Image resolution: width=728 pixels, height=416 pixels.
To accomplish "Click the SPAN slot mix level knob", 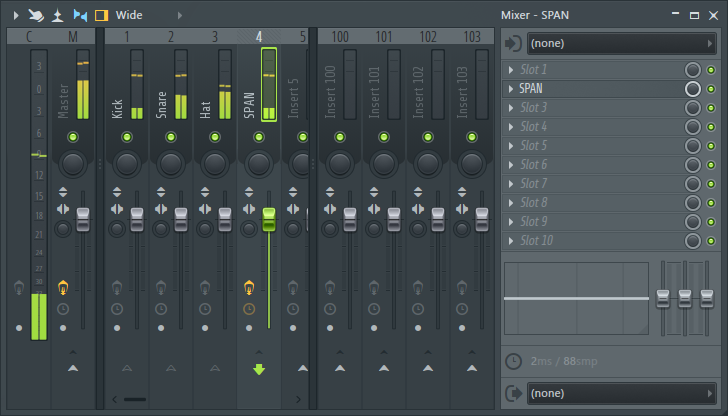I will point(692,89).
